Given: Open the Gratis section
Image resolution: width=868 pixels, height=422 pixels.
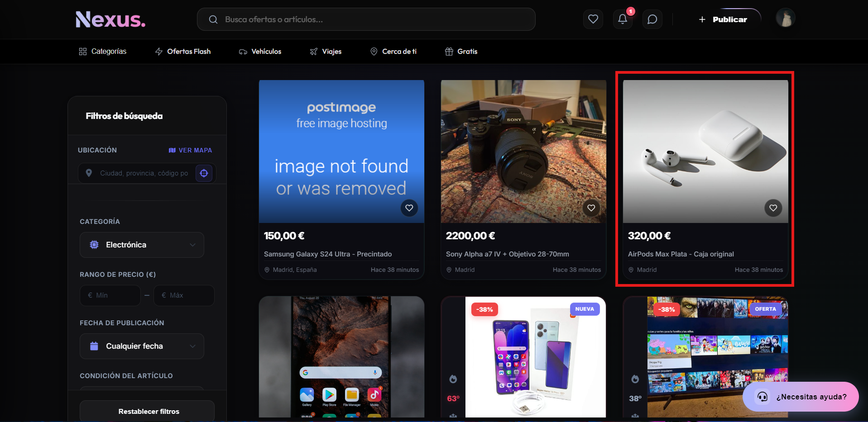Looking at the screenshot, I should (x=461, y=52).
